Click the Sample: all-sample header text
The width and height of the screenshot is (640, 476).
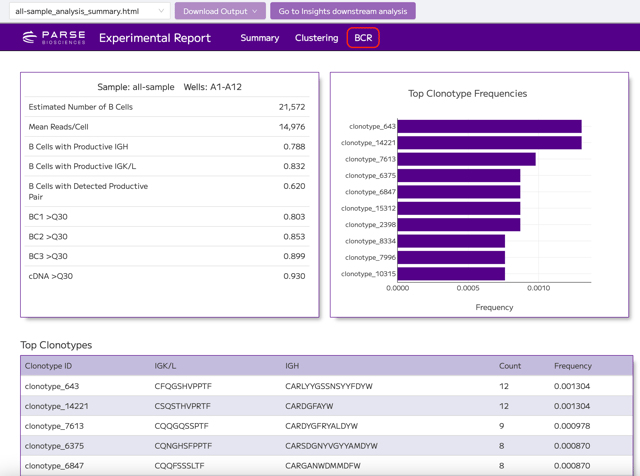pos(136,87)
